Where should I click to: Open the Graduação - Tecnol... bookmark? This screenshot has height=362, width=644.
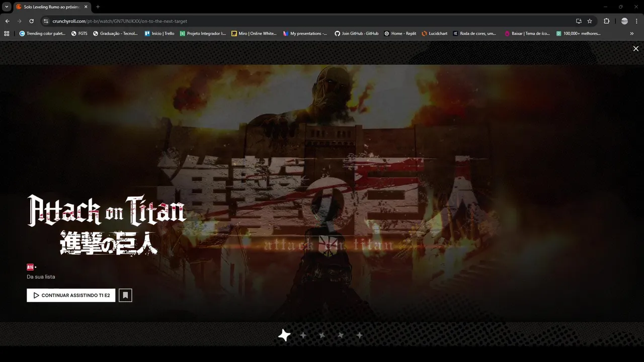[x=115, y=34]
